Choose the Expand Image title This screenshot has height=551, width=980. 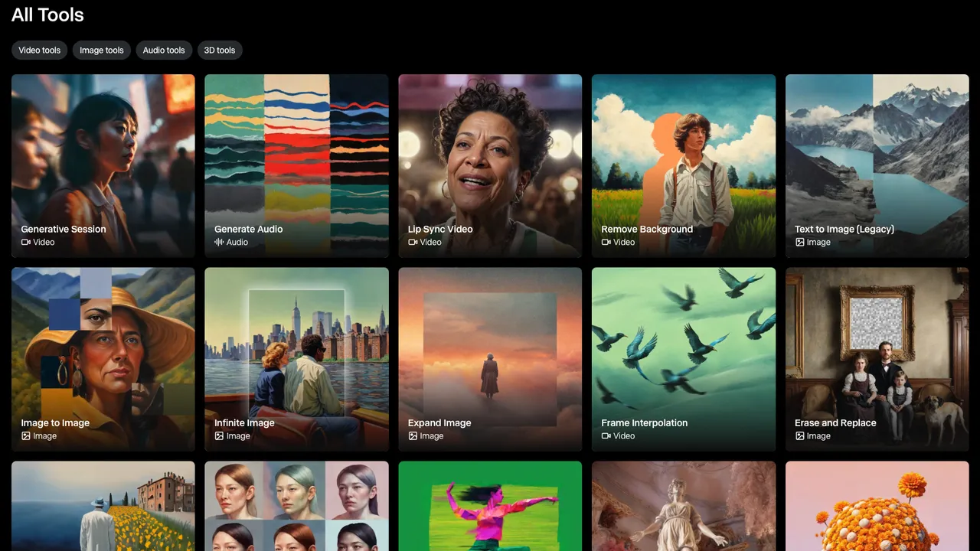(439, 422)
